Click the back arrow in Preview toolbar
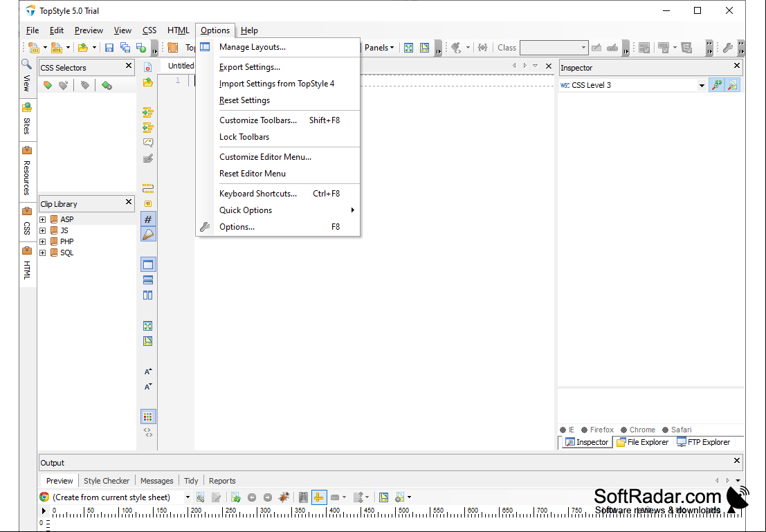766x532 pixels. pyautogui.click(x=252, y=497)
